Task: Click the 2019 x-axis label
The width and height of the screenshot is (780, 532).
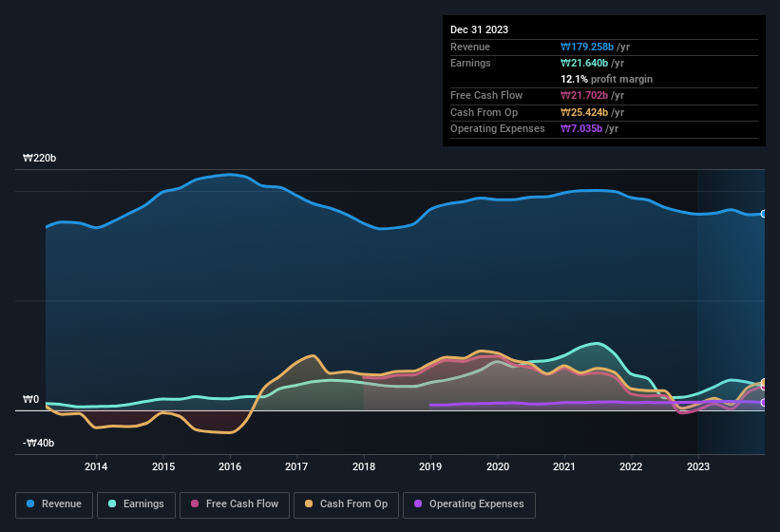Action: pos(430,466)
